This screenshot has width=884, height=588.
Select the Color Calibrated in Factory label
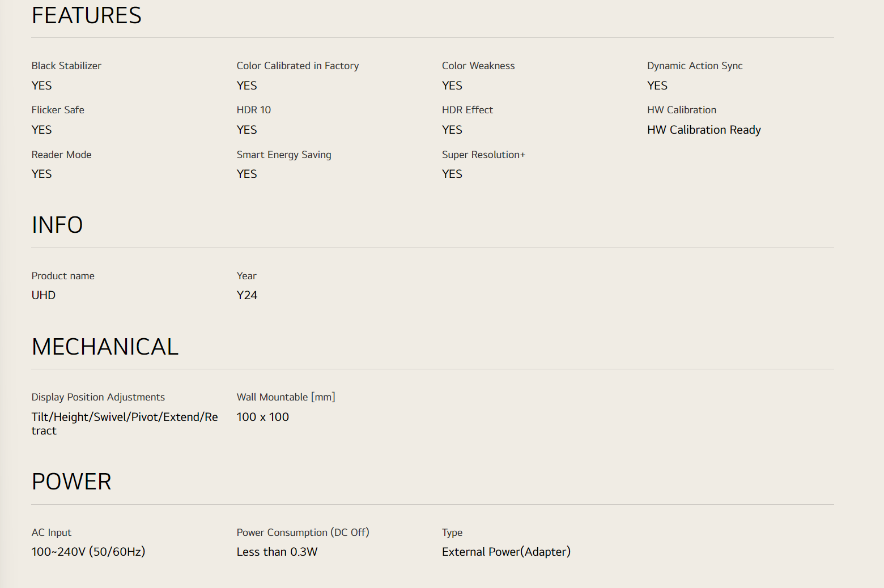[x=297, y=66]
